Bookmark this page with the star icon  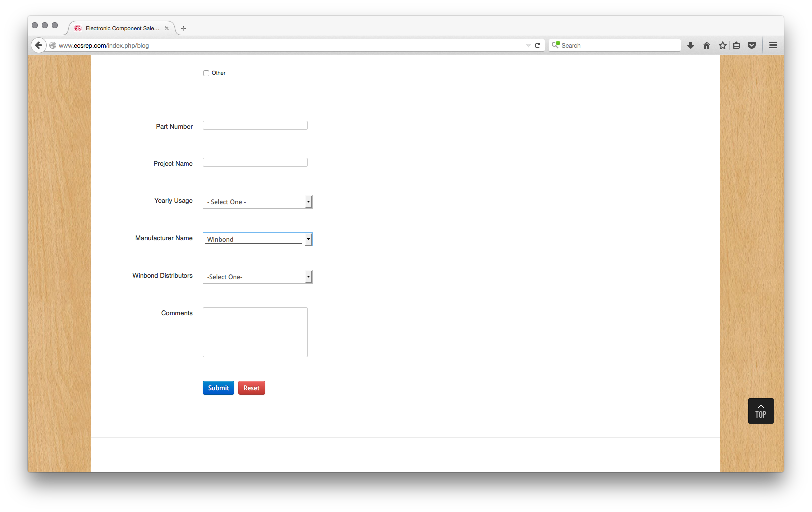coord(723,45)
